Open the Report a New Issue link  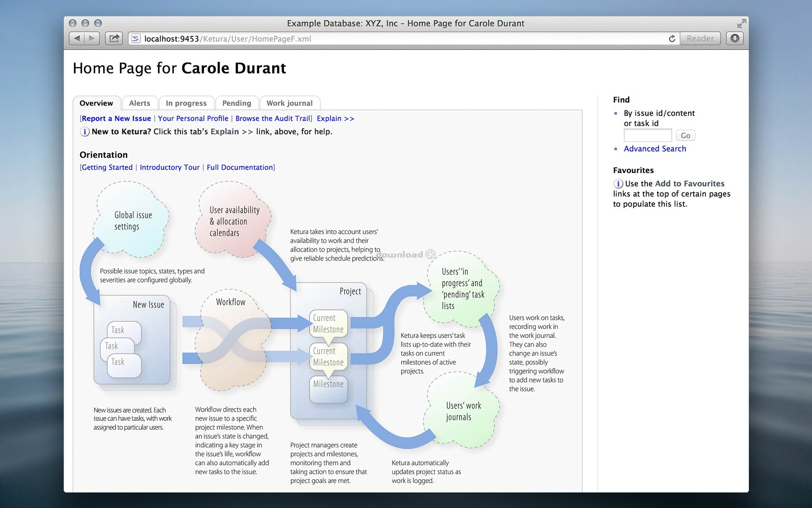coord(117,118)
